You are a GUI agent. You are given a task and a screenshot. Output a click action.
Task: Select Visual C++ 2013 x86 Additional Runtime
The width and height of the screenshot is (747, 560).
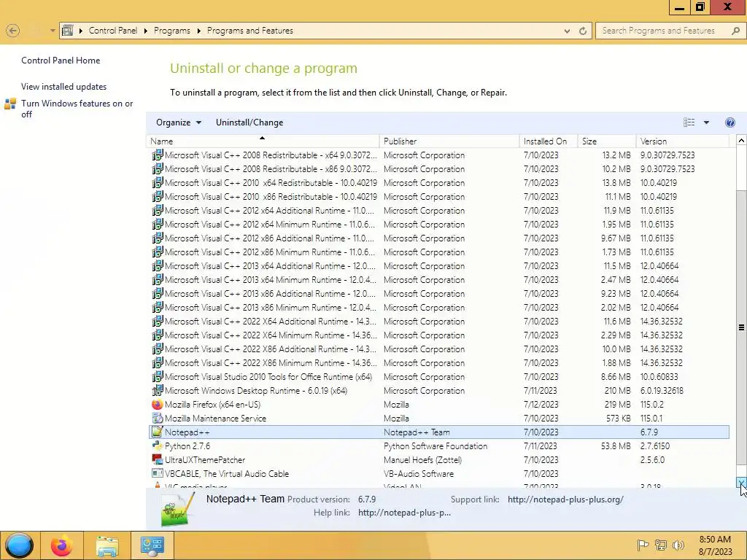pos(270,294)
